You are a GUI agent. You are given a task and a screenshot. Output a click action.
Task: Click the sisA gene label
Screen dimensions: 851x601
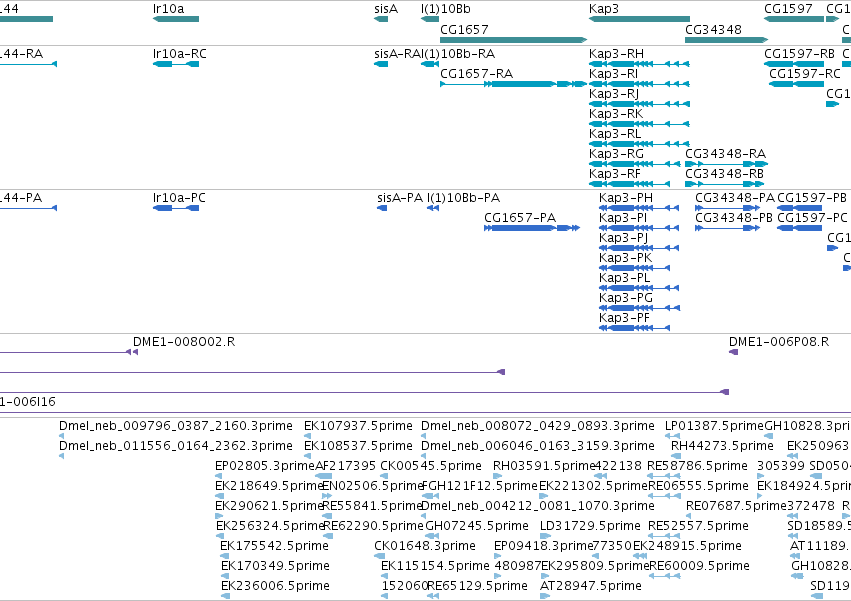pos(386,9)
